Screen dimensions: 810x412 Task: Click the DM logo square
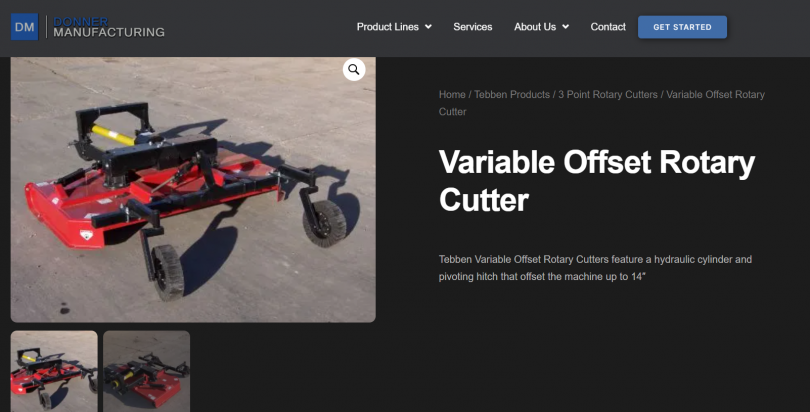(x=24, y=27)
